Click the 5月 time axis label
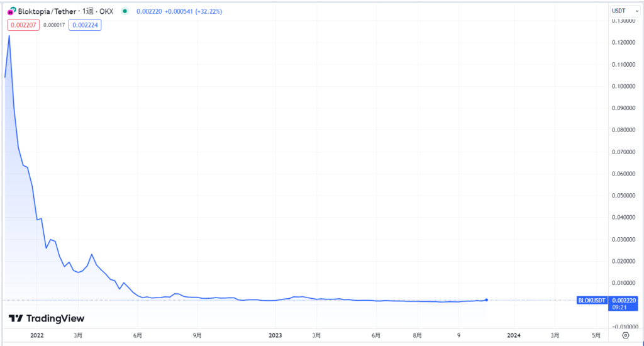The image size is (644, 346). (x=596, y=335)
